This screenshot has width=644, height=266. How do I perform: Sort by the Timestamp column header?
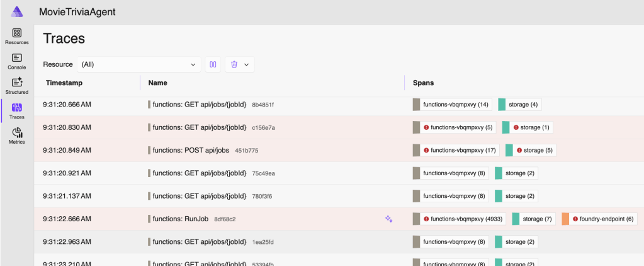(64, 83)
